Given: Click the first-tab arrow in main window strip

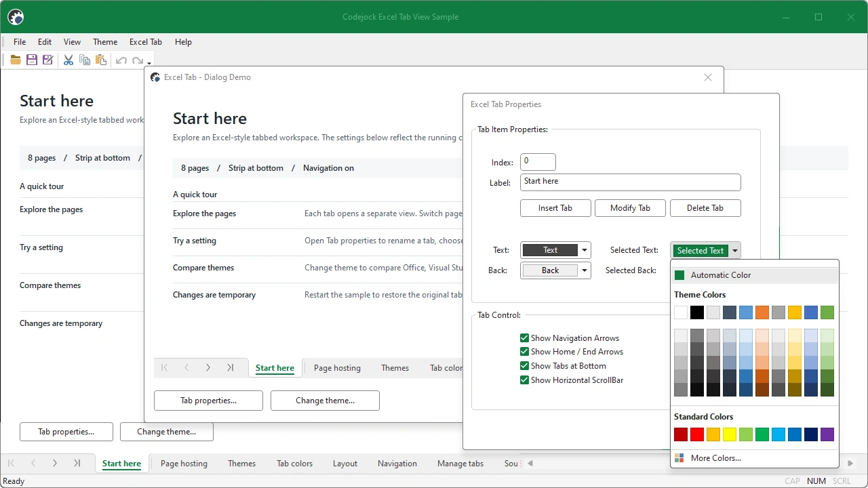Looking at the screenshot, I should pos(11,463).
